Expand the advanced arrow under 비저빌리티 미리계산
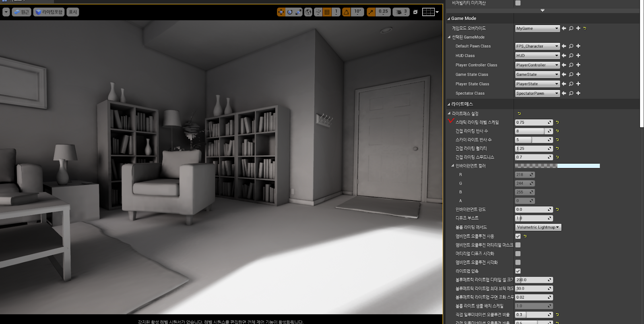644x324 pixels. pyautogui.click(x=543, y=10)
